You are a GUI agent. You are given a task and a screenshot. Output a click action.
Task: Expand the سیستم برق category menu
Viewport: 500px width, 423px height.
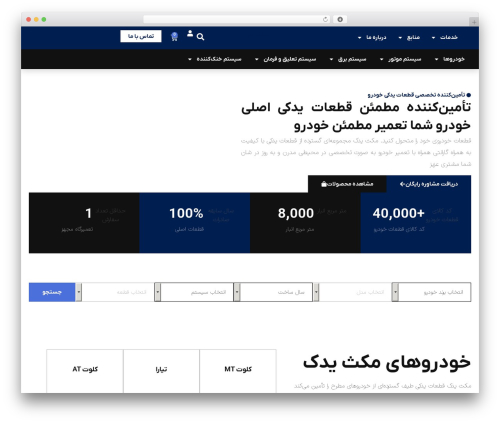coord(348,59)
